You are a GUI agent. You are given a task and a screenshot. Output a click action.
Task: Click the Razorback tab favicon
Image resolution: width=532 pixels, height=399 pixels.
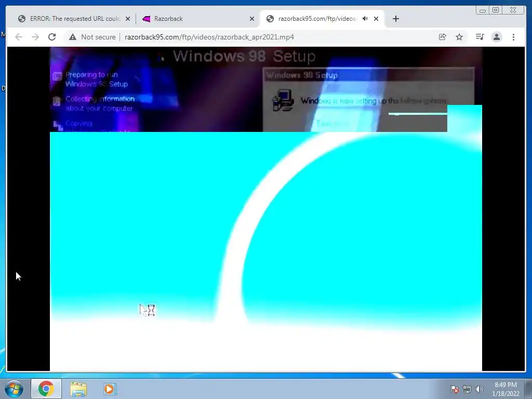[146, 19]
